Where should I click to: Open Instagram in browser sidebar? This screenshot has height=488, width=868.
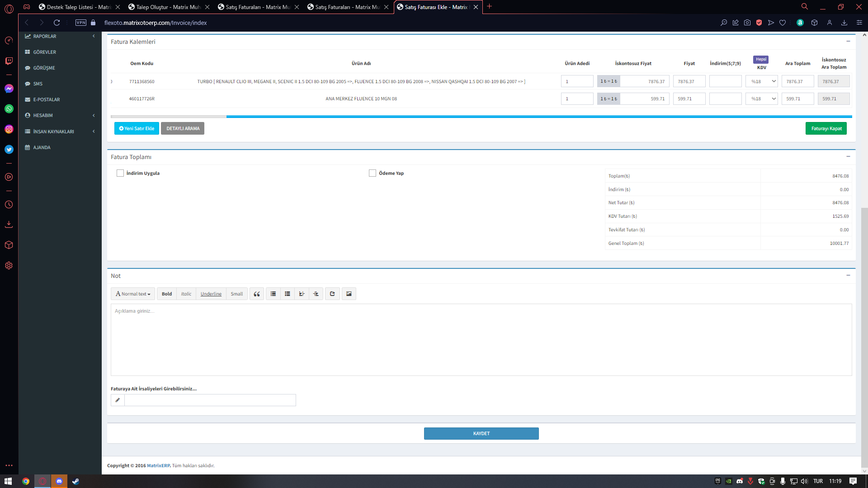point(9,129)
